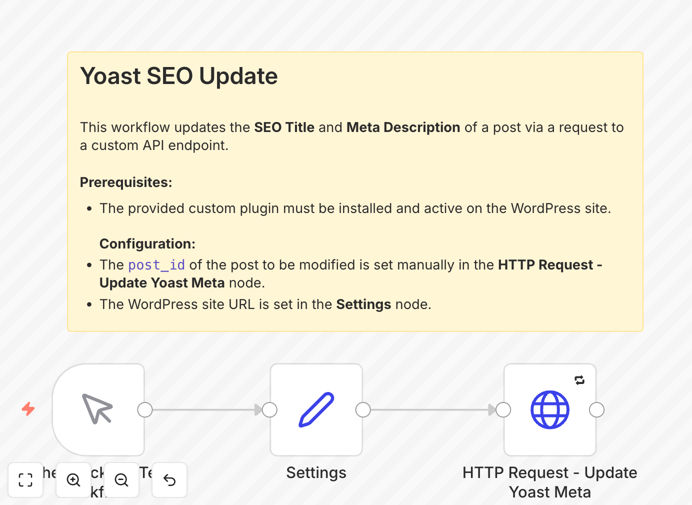
Task: Click the loop arrows icon on HTTP node
Action: tap(579, 380)
